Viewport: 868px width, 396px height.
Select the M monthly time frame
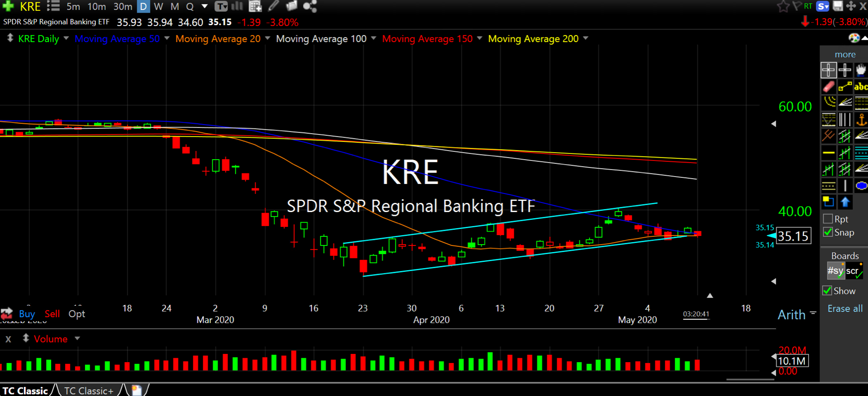(174, 7)
